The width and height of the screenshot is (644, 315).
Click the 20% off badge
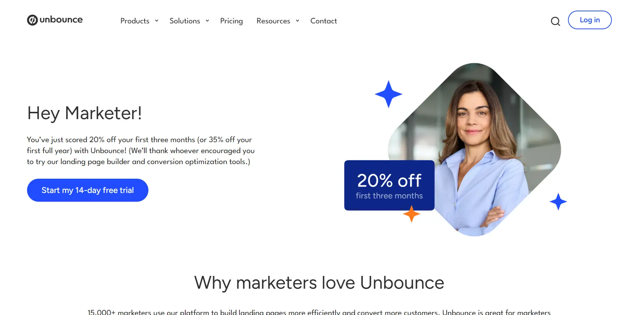coord(389,185)
